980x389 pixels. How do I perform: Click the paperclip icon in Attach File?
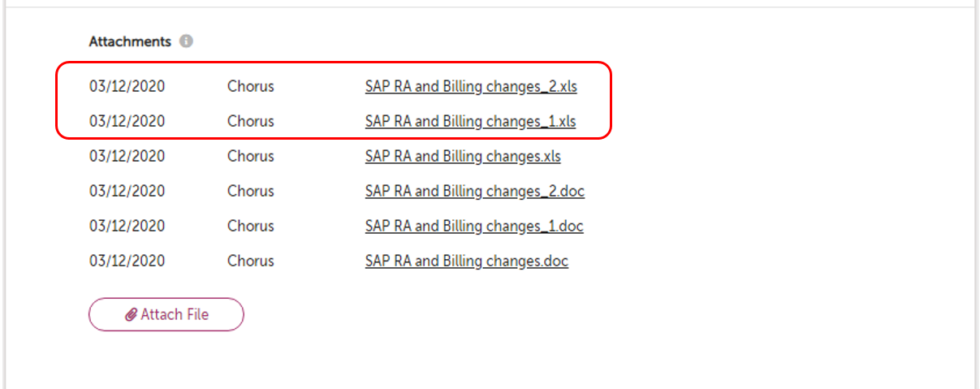pos(131,315)
